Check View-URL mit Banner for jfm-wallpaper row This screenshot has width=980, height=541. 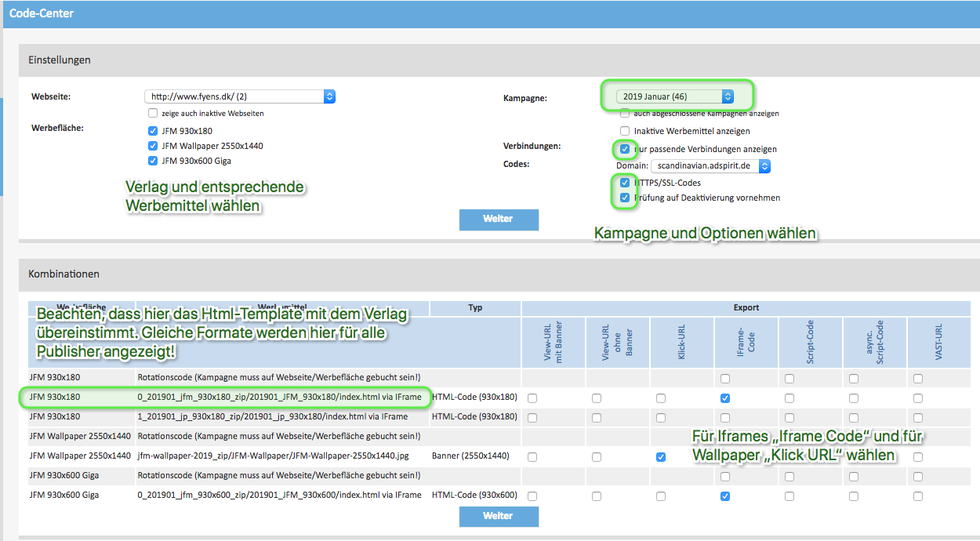coord(532,457)
